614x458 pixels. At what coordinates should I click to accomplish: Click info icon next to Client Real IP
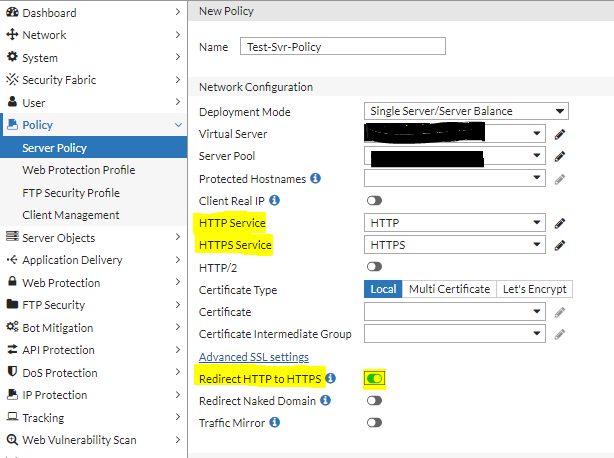(x=274, y=200)
